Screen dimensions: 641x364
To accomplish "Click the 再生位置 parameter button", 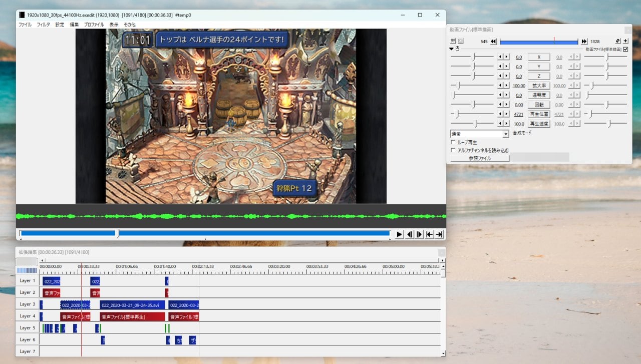I will coord(539,114).
